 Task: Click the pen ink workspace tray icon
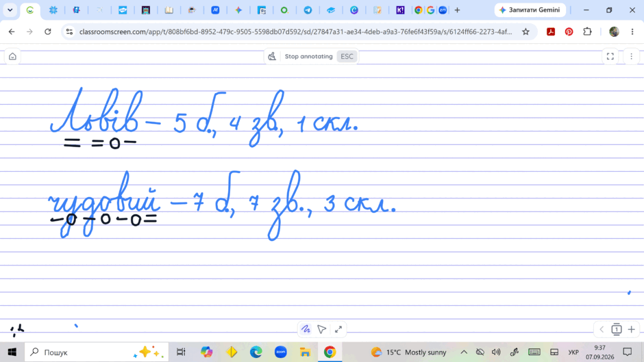(515, 352)
